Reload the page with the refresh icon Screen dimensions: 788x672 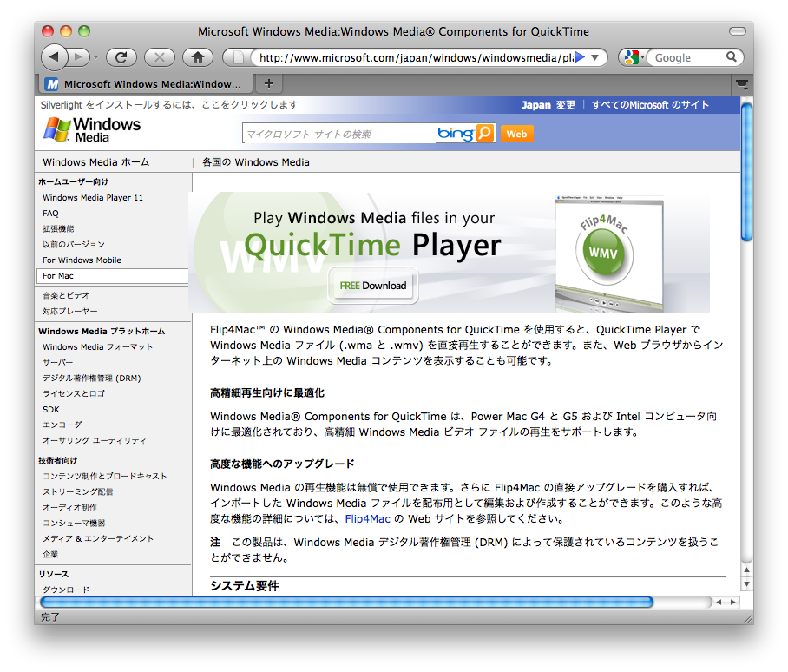pyautogui.click(x=121, y=57)
